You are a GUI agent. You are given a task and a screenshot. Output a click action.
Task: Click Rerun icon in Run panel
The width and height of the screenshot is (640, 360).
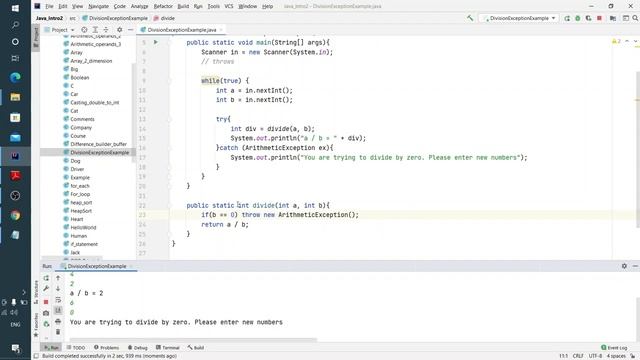[x=46, y=278]
